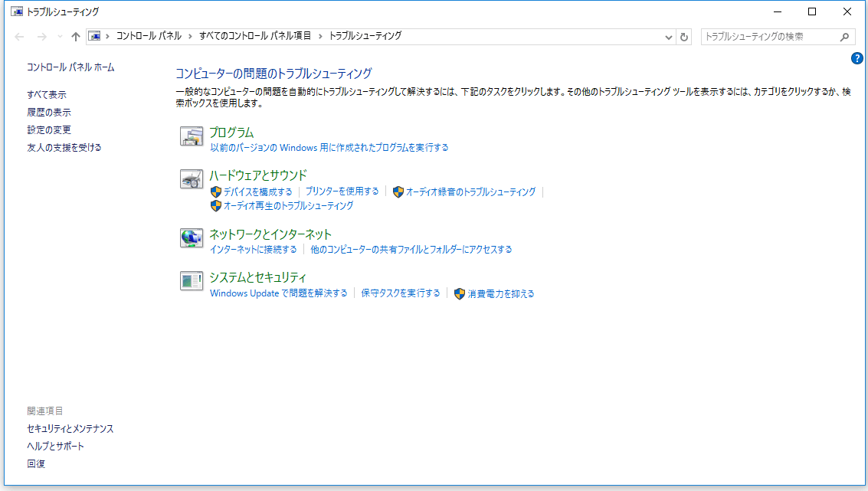Click the magnifier icon in the search box
This screenshot has height=491, width=868.
[844, 36]
